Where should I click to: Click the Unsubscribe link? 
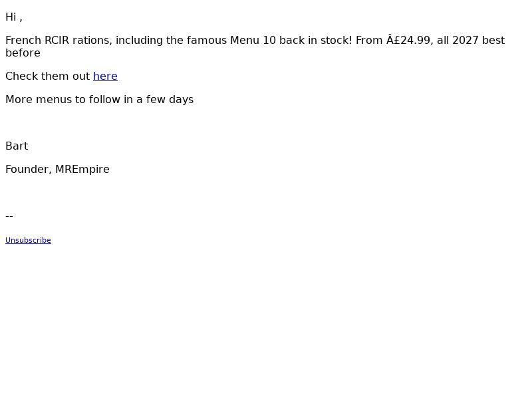[x=28, y=240]
